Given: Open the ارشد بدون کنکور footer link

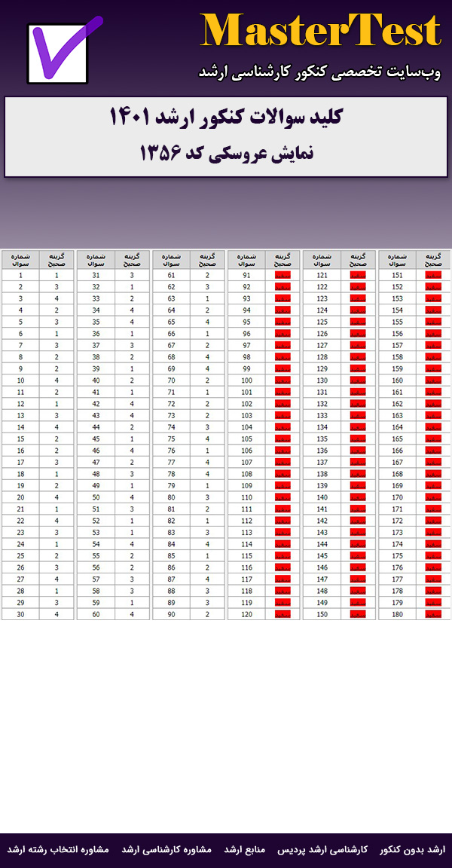Looking at the screenshot, I should coord(412,849).
